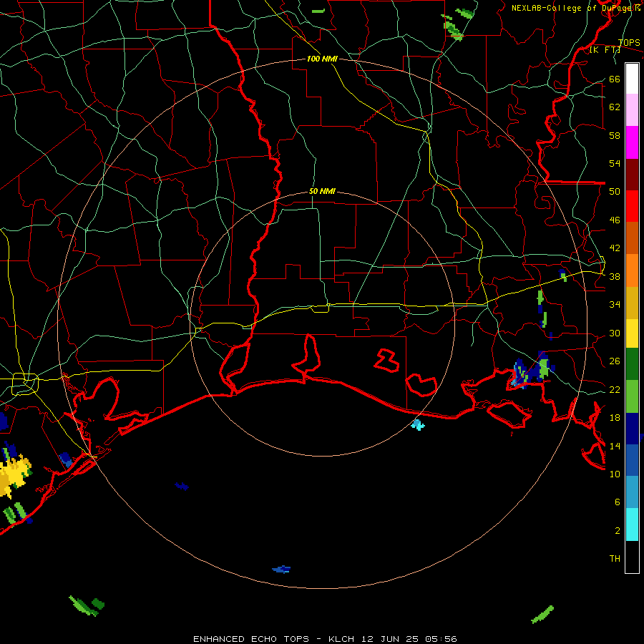Screen dimensions: 644x644
Task: Click legend value 54
Action: click(x=615, y=163)
